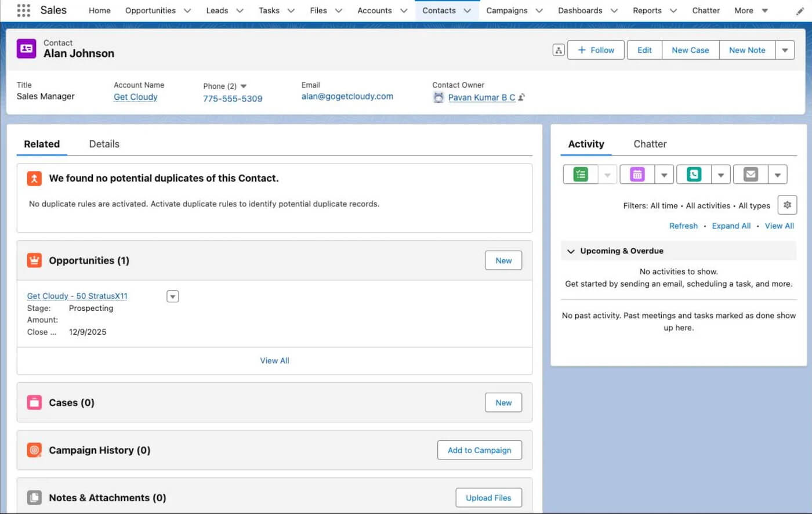Open the Dashboards navigation menu item
Image resolution: width=812 pixels, height=514 pixels.
click(580, 10)
